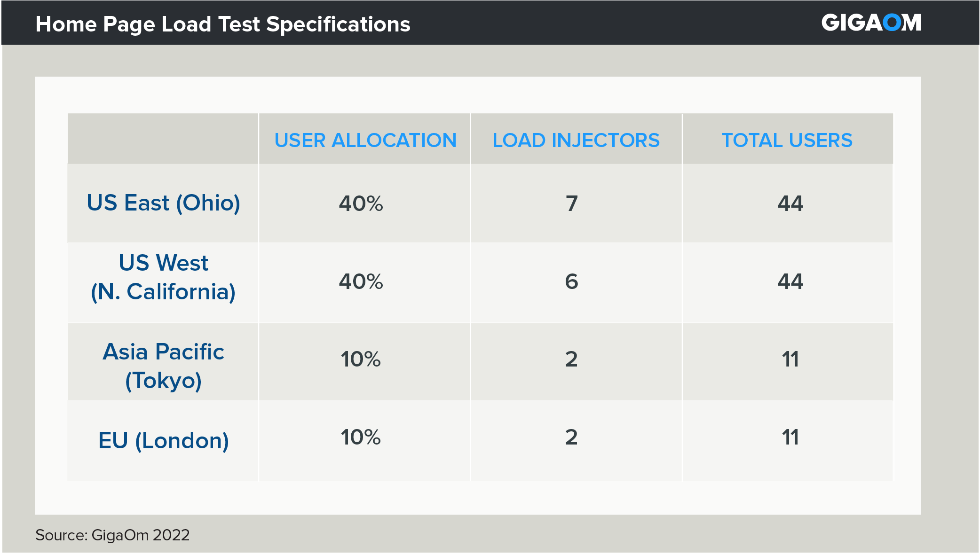Click the Home Page Load Test Specifications title
Image resolution: width=980 pixels, height=554 pixels.
(223, 24)
